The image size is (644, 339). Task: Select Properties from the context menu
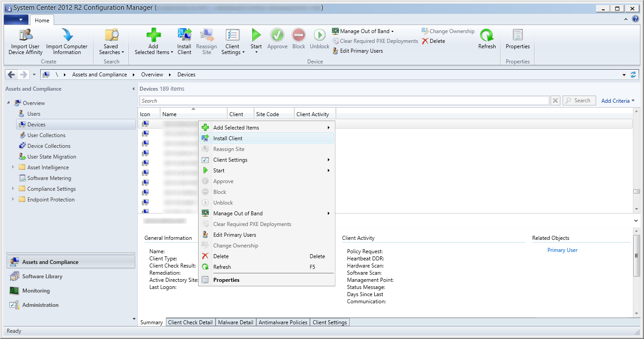point(226,280)
